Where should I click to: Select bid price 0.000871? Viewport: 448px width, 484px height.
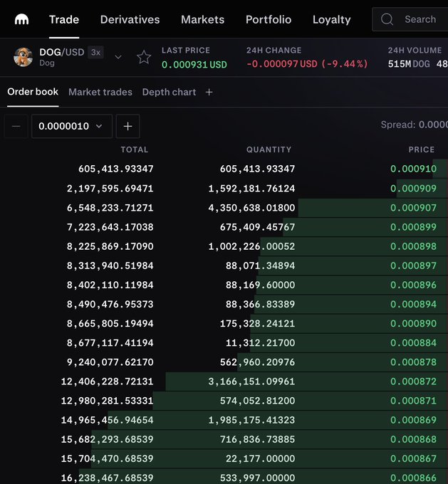click(x=413, y=401)
